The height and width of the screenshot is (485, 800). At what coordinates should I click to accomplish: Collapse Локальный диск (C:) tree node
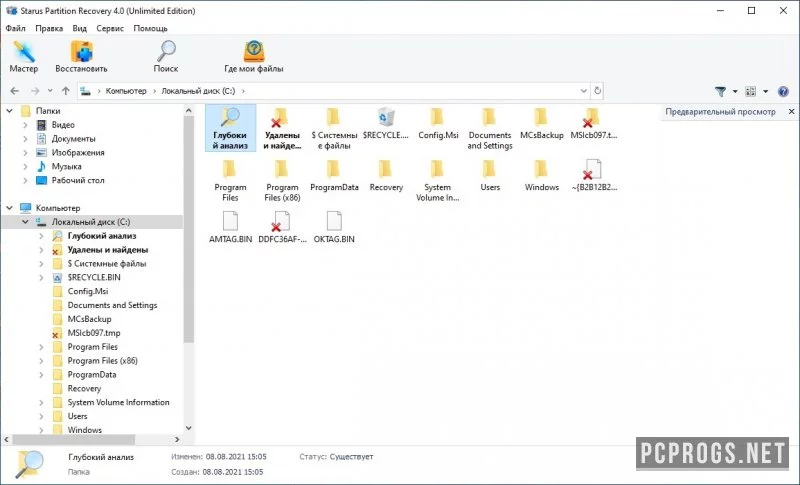click(25, 222)
